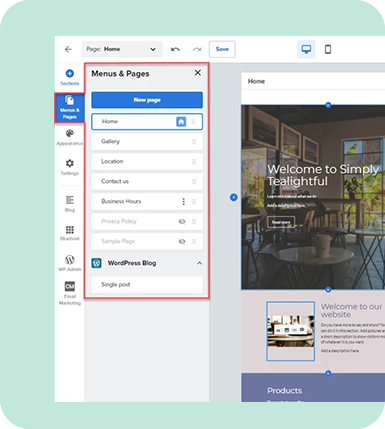This screenshot has width=385, height=429.
Task: Click the cafe laptop thumbnail image
Action: [x=291, y=331]
